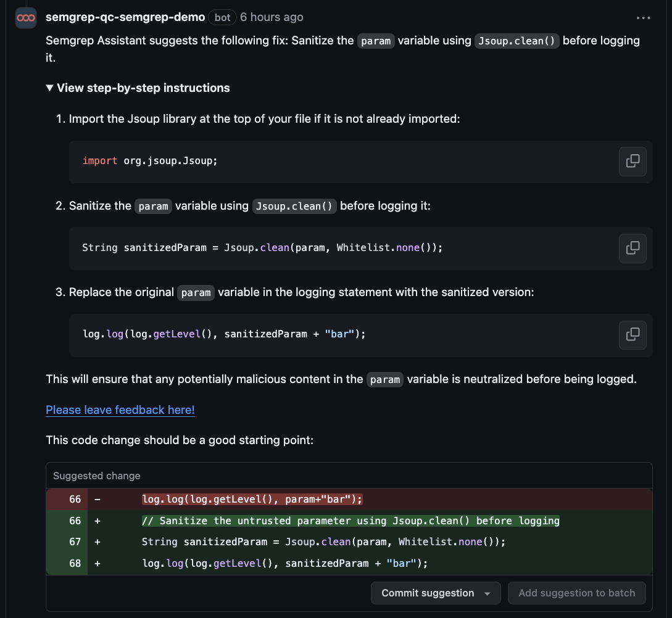Image resolution: width=672 pixels, height=618 pixels.
Task: Select the added sanitization comment line 66
Action: pos(350,521)
